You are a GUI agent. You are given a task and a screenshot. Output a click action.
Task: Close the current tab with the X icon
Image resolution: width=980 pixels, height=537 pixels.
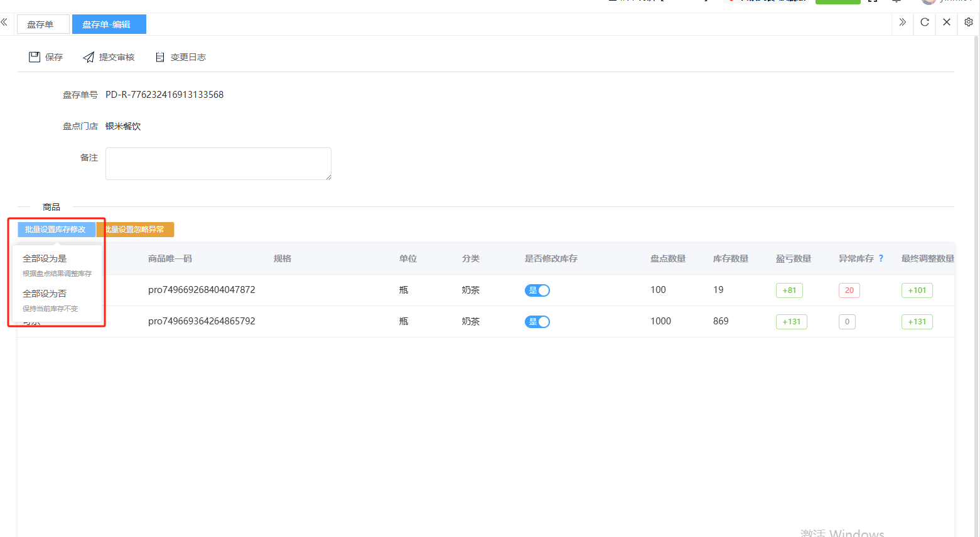(x=947, y=23)
